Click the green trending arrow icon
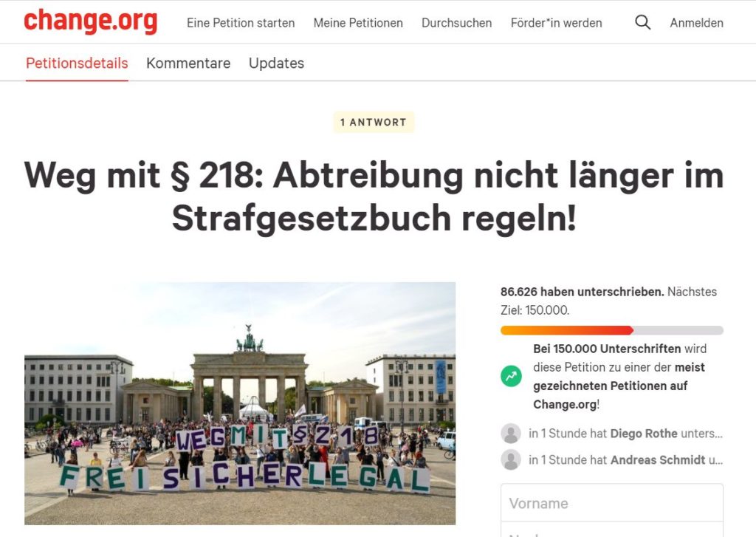The width and height of the screenshot is (756, 537). pyautogui.click(x=511, y=376)
